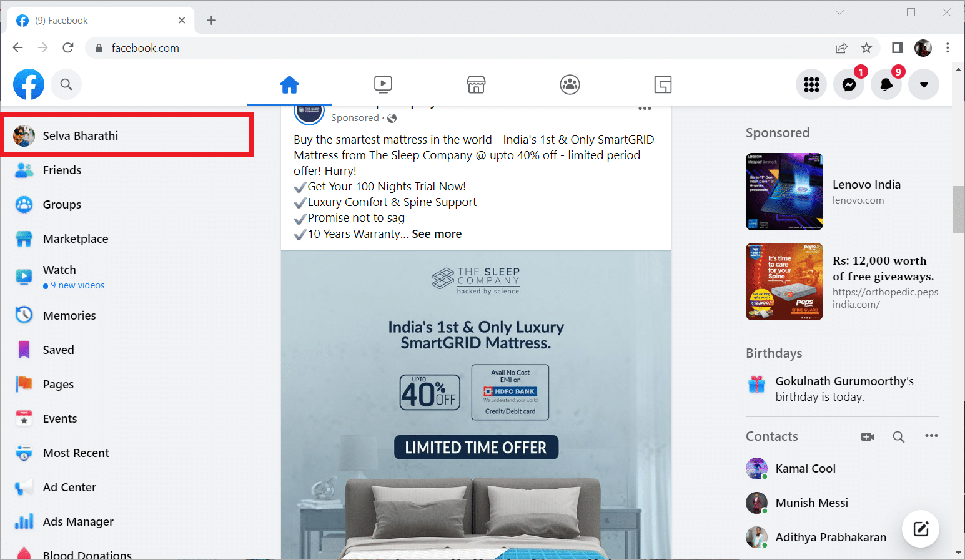Open Chrome tab search chevron
Image resolution: width=965 pixels, height=560 pixels.
[x=839, y=12]
